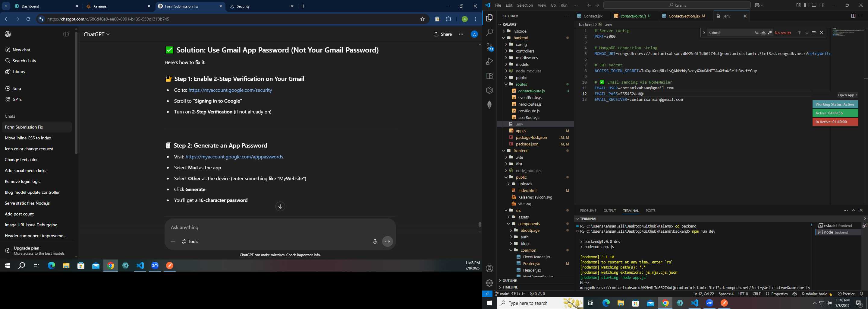
Task: Click the Share button in ChatGPT
Action: pos(443,34)
